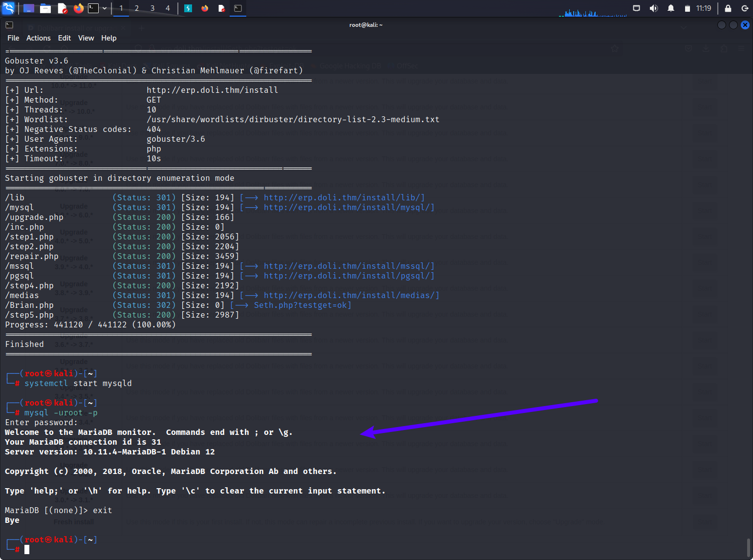Launch the text editor from panel launcher
The image size is (753, 560).
[x=62, y=8]
